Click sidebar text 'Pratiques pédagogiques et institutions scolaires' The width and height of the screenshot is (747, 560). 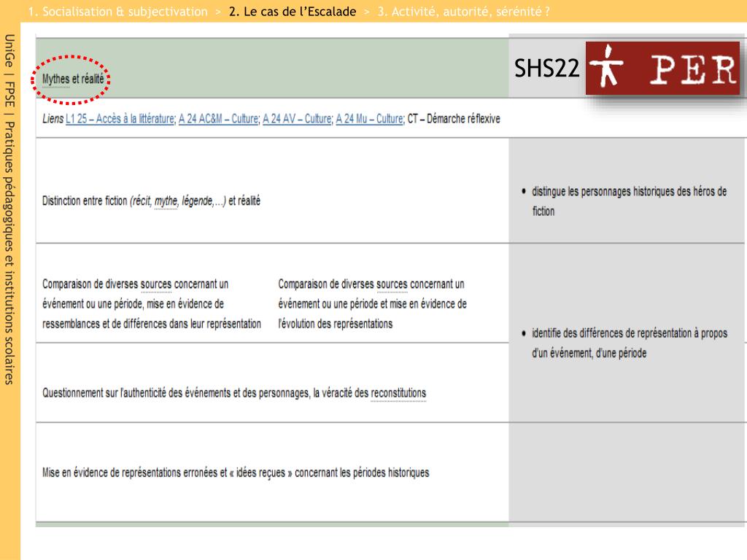click(x=9, y=253)
